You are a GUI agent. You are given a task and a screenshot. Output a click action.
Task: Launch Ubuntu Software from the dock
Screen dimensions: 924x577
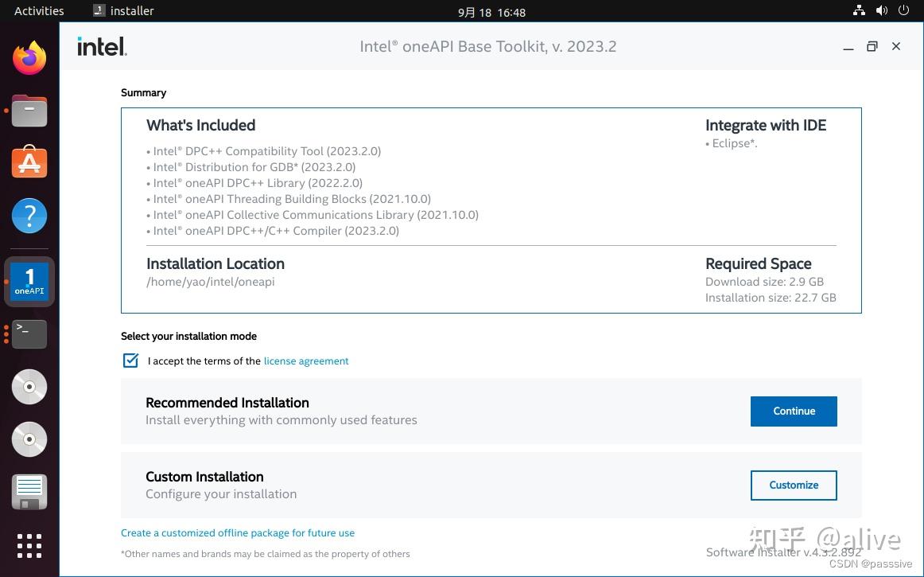coord(29,162)
